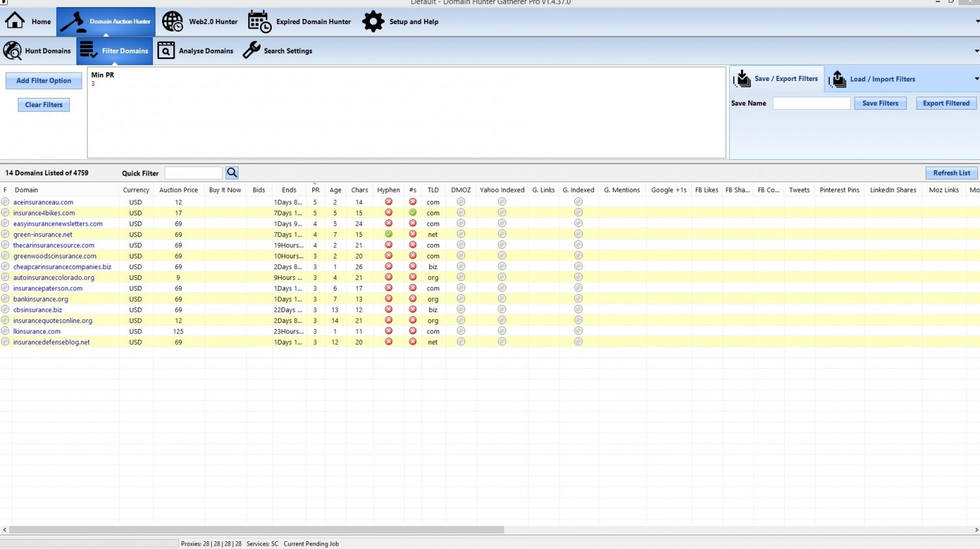The image size is (980, 549).
Task: Expand the sub-toolbar overflow arrow
Action: (977, 51)
